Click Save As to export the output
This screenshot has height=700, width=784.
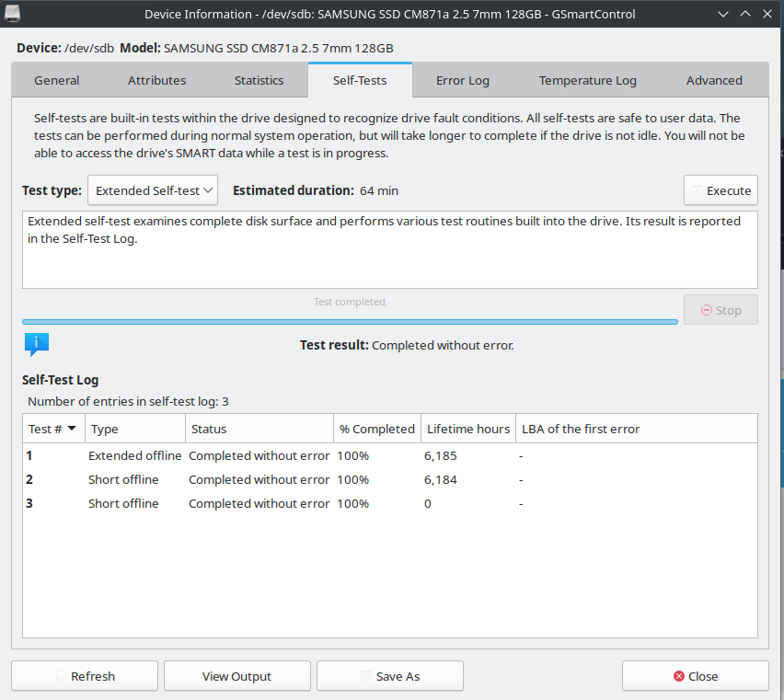pos(389,676)
